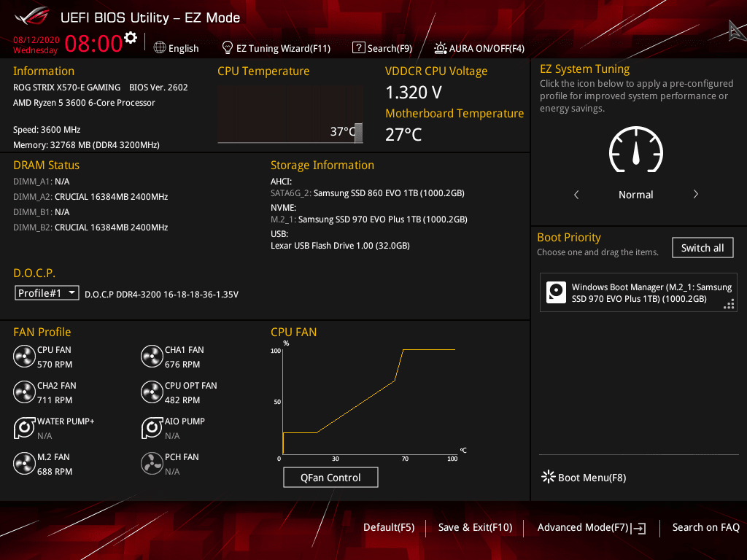This screenshot has width=747, height=560.
Task: Open Boot Menu(F8)
Action: coord(584,477)
